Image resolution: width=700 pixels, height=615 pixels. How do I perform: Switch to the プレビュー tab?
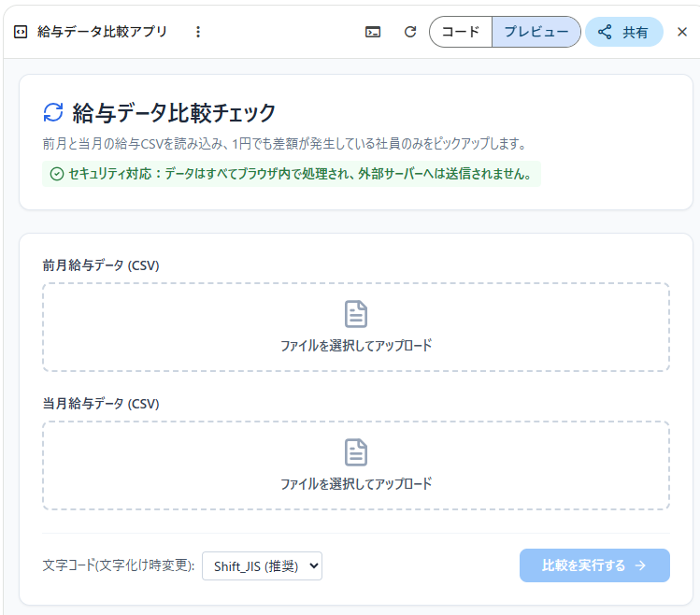536,32
